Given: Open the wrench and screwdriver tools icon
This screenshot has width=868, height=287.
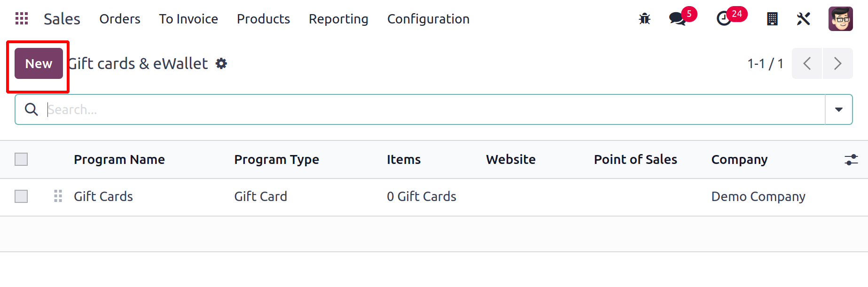Looking at the screenshot, I should pos(804,19).
